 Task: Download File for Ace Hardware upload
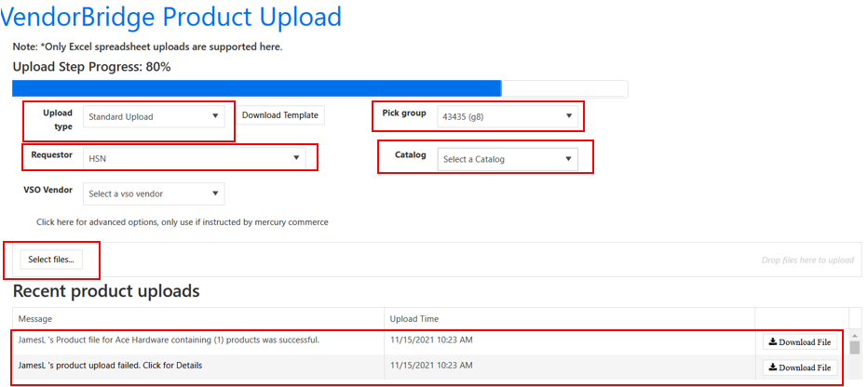[x=800, y=342]
